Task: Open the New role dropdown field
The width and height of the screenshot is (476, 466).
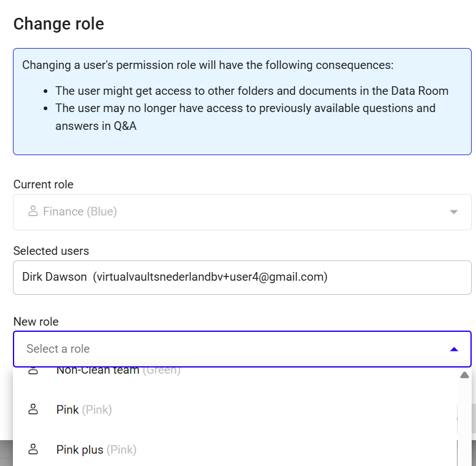Action: (x=242, y=349)
